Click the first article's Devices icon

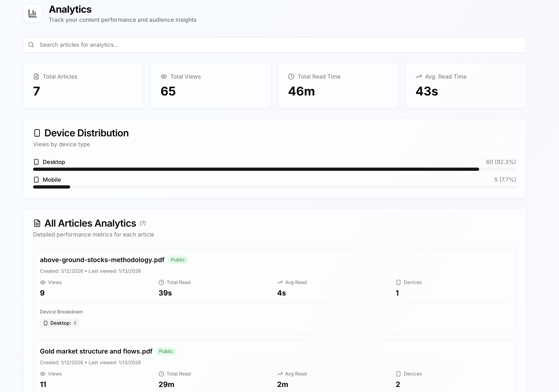(x=398, y=282)
